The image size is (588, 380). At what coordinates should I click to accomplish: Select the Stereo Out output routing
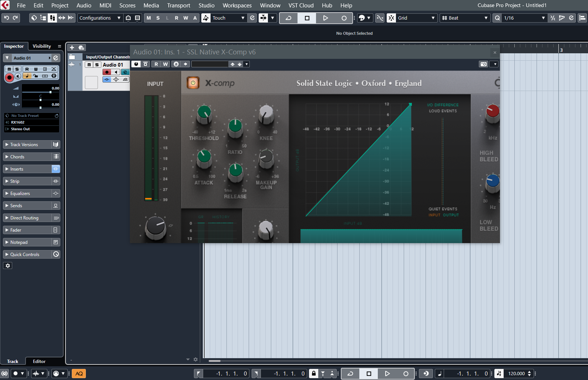(31, 129)
